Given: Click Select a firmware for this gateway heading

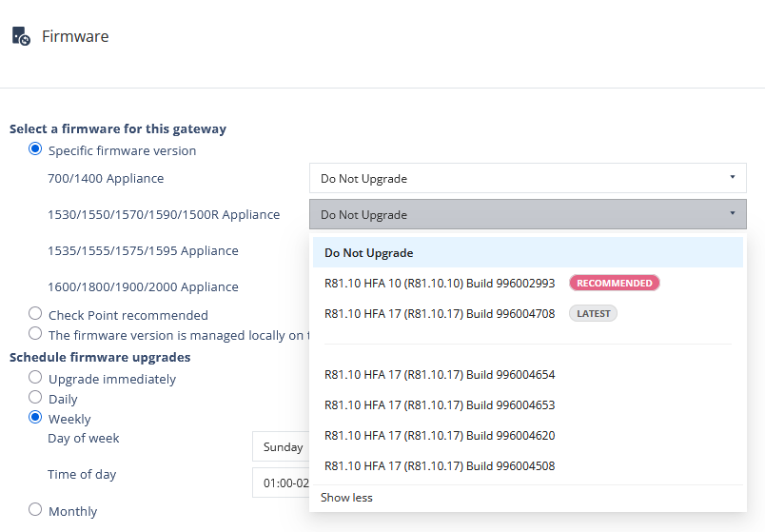Looking at the screenshot, I should (118, 128).
